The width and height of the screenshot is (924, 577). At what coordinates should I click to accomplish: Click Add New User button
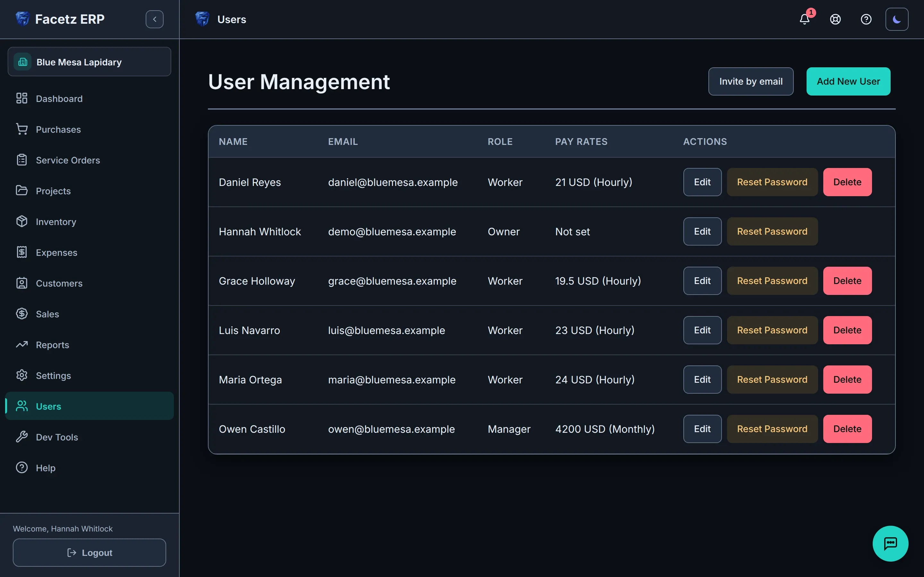[848, 81]
